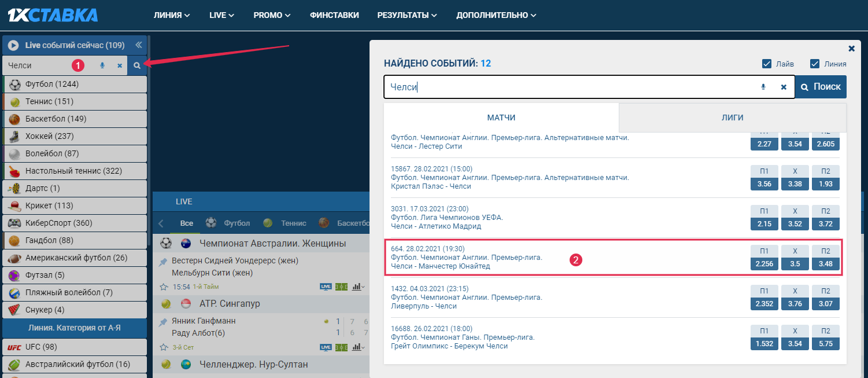
Task: Select odds 3.07 for Ливерпуль - Челси
Action: coord(826,304)
